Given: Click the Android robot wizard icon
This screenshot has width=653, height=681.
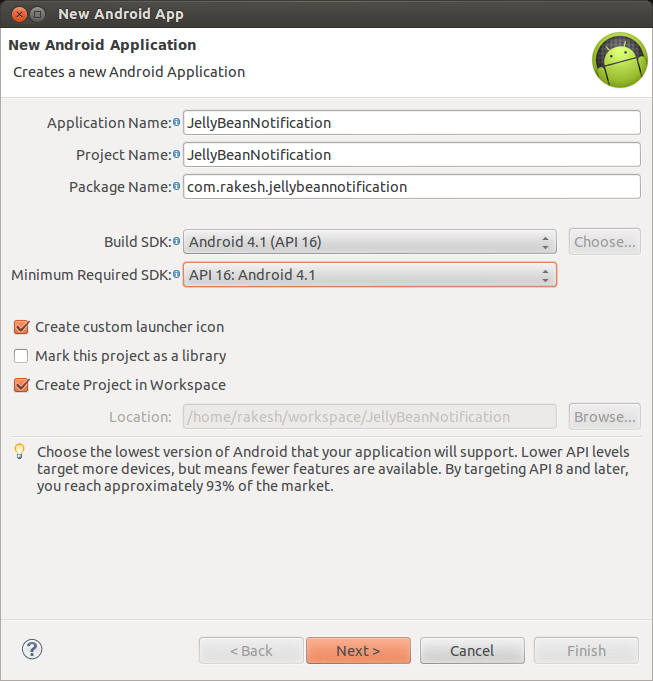Looking at the screenshot, I should [x=620, y=60].
